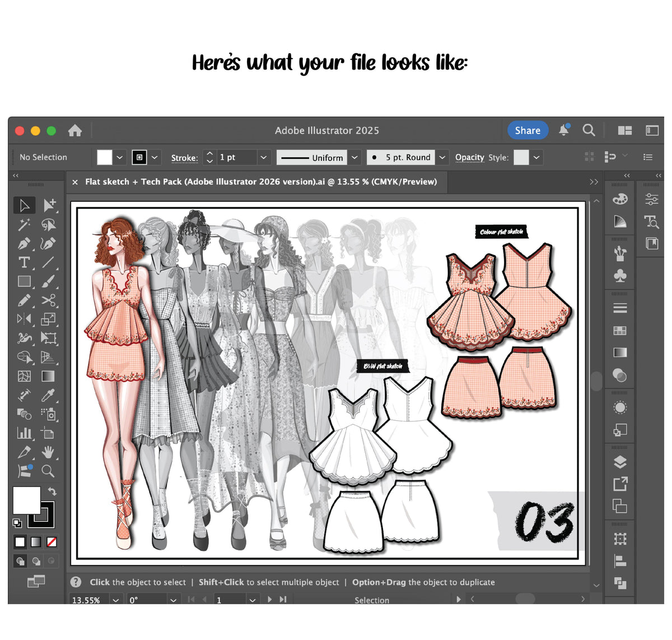The image size is (672, 640).
Task: Select the Mesh tool
Action: pyautogui.click(x=24, y=376)
